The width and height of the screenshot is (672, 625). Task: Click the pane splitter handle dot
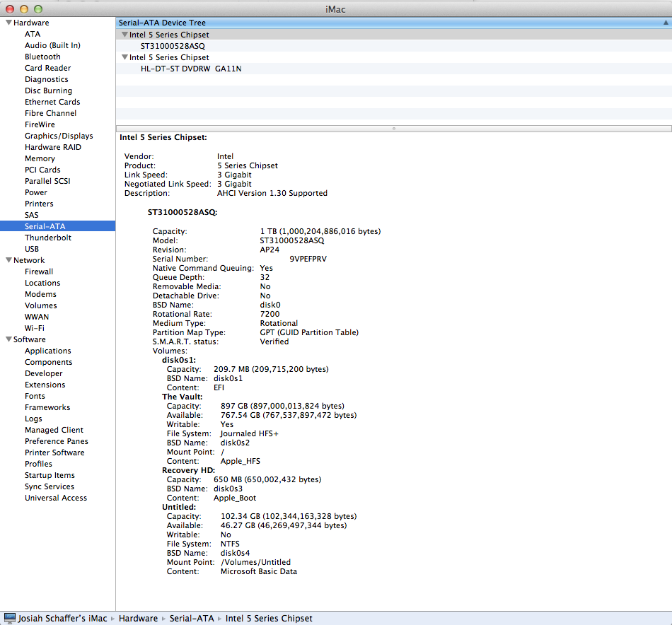click(394, 129)
